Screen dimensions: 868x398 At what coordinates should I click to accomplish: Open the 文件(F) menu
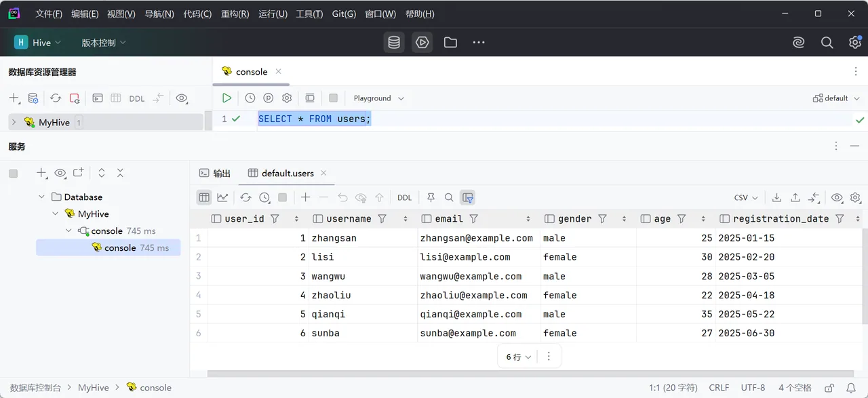pyautogui.click(x=49, y=14)
